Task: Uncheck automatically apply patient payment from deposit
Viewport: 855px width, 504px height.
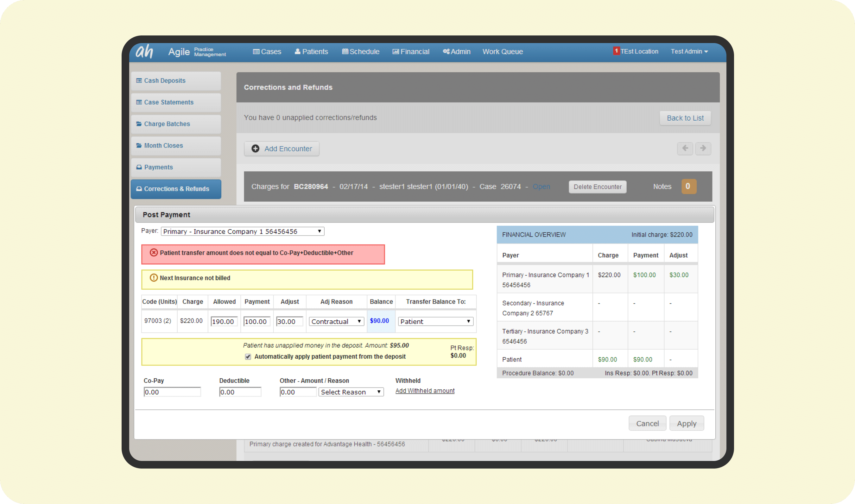Action: [248, 356]
